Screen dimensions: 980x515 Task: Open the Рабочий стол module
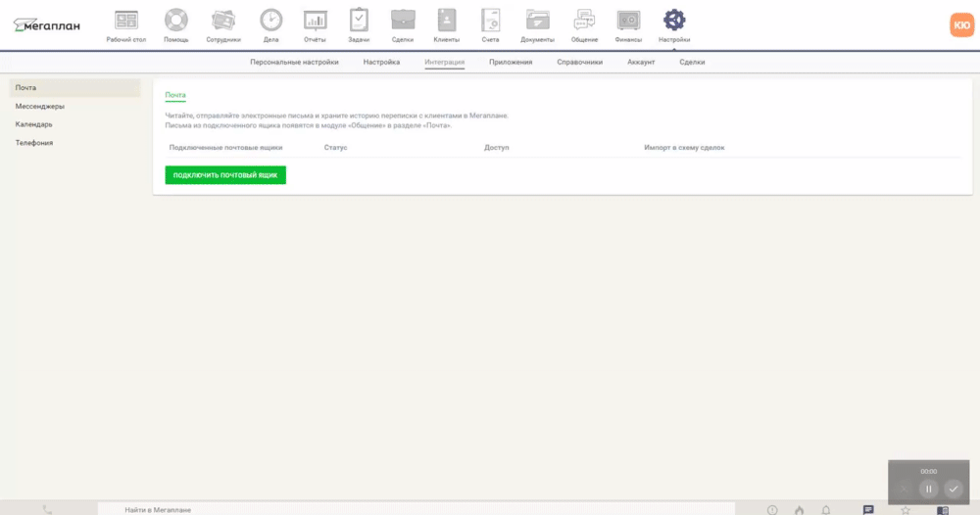point(125,22)
